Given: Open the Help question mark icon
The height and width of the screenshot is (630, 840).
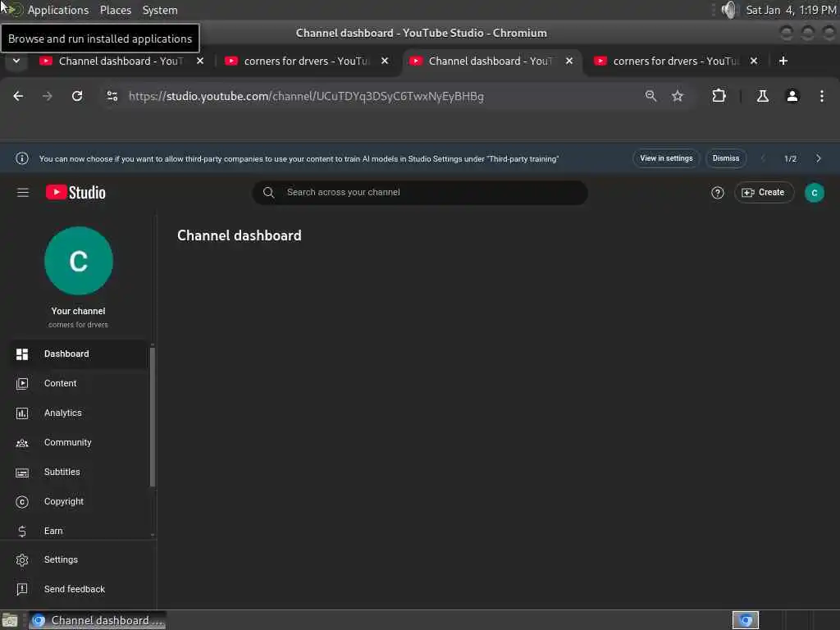Looking at the screenshot, I should click(x=717, y=193).
